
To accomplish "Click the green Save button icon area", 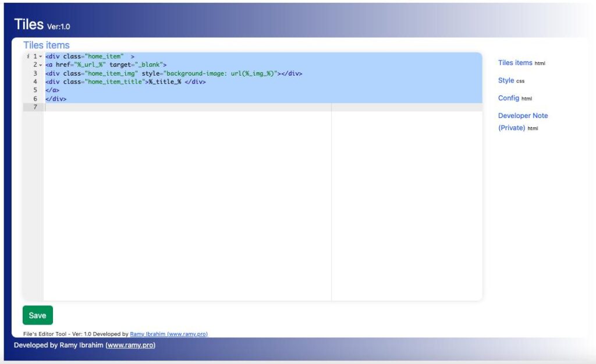I will point(37,315).
